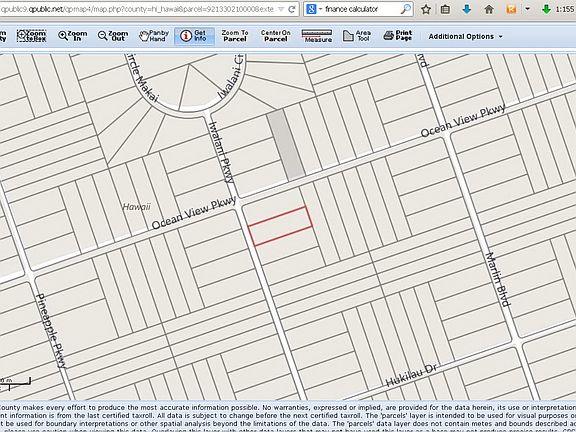
Task: Click the search magnifier icon
Action: coord(406,9)
